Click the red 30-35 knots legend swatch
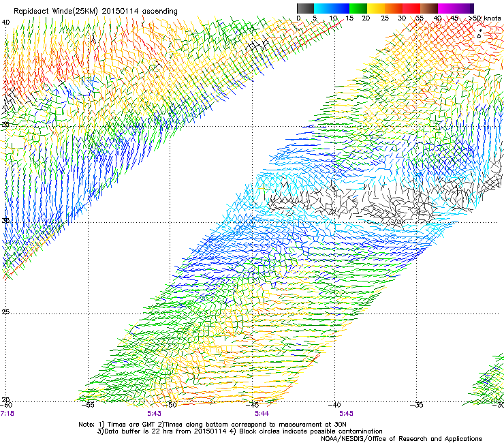The image size is (504, 443). (411, 8)
